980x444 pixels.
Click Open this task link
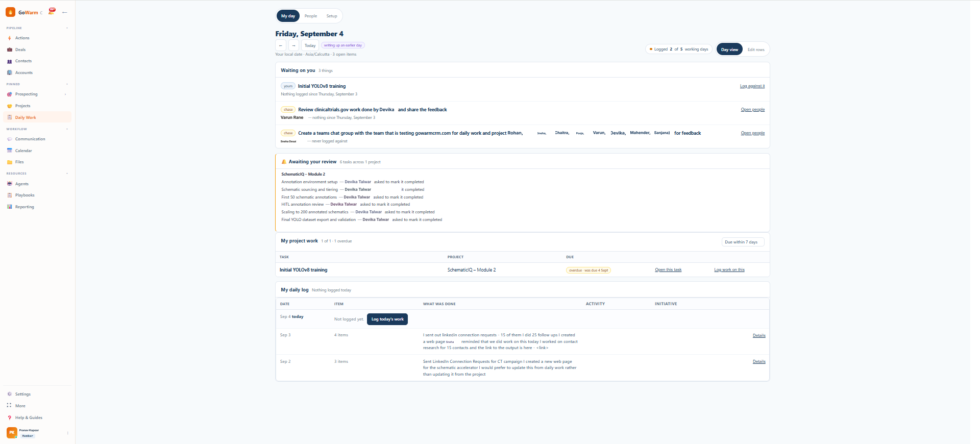click(668, 270)
